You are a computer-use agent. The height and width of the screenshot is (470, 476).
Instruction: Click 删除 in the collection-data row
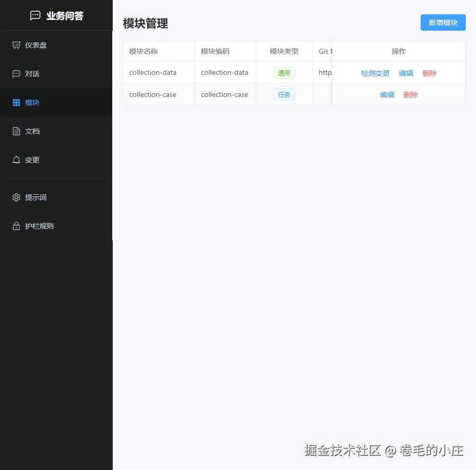click(429, 73)
